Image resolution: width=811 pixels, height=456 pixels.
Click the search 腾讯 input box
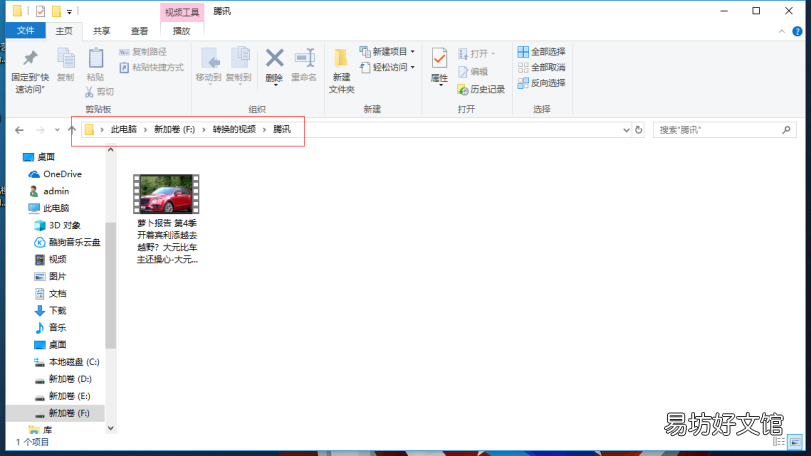pyautogui.click(x=725, y=130)
